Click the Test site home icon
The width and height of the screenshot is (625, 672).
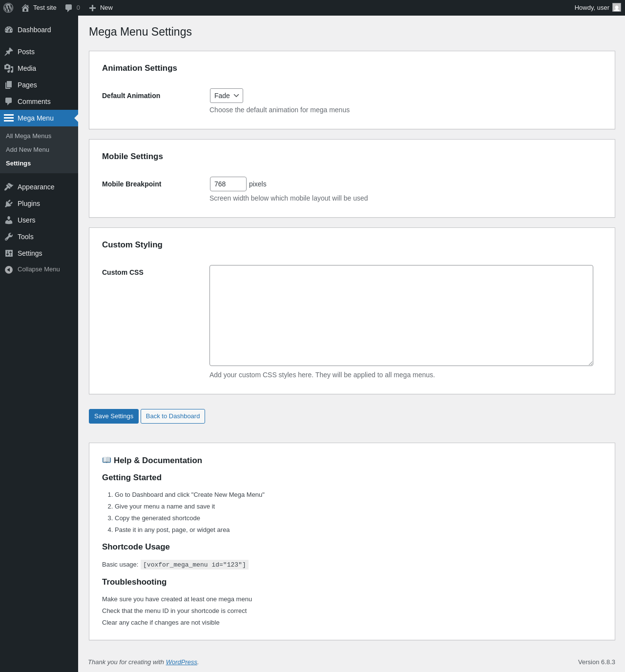click(25, 8)
